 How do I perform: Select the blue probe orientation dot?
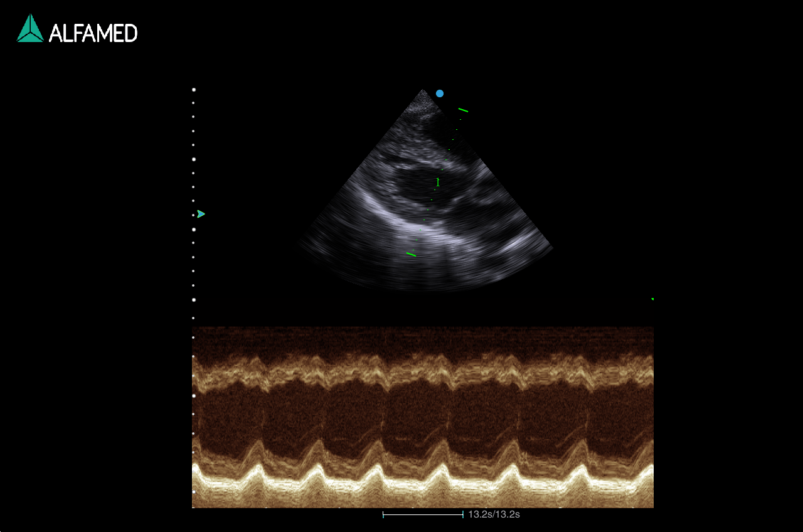pyautogui.click(x=440, y=93)
